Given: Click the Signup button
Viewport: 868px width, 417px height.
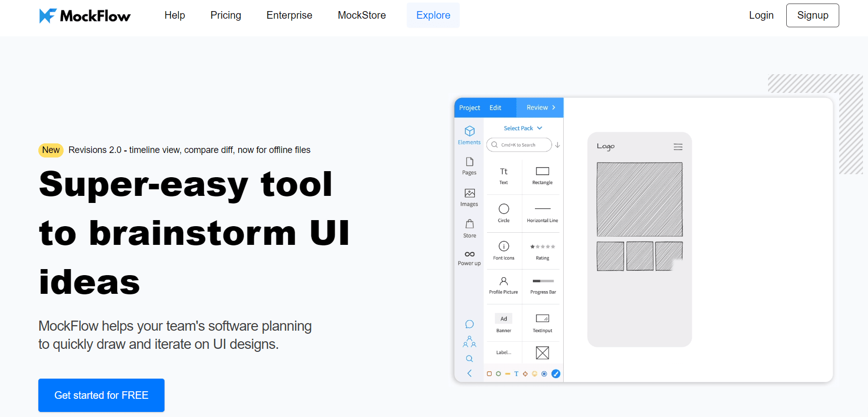Looking at the screenshot, I should click(x=812, y=15).
